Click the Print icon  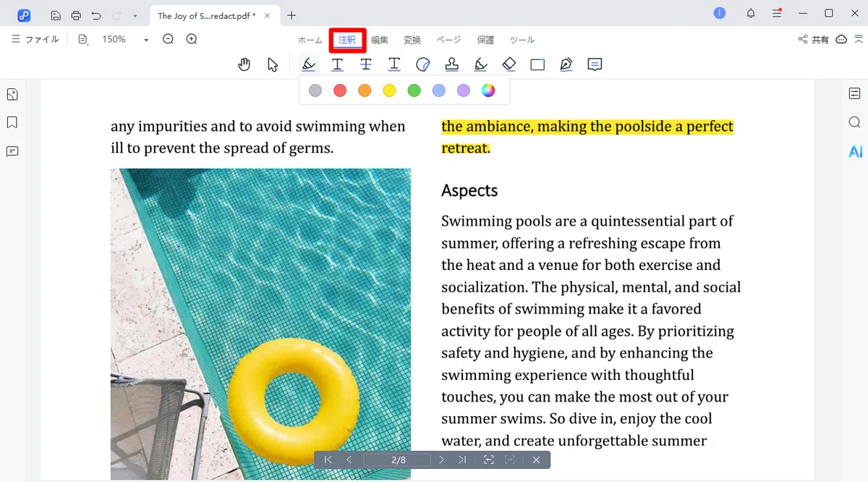pos(76,15)
